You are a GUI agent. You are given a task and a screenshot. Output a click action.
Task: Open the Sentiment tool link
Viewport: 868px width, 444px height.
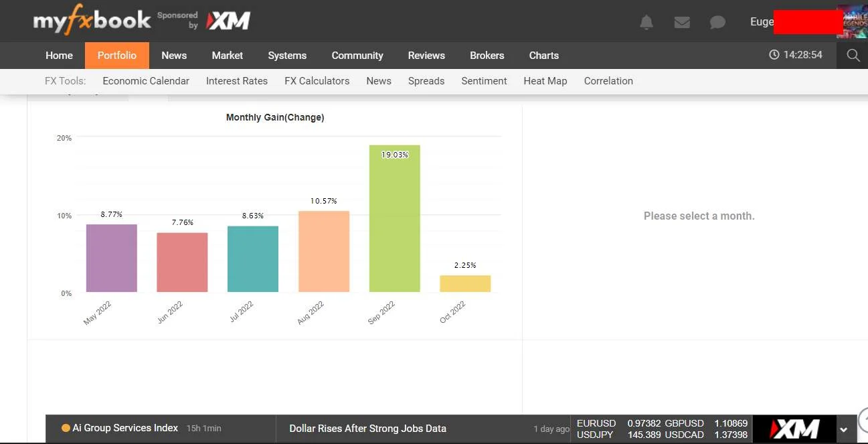point(484,81)
